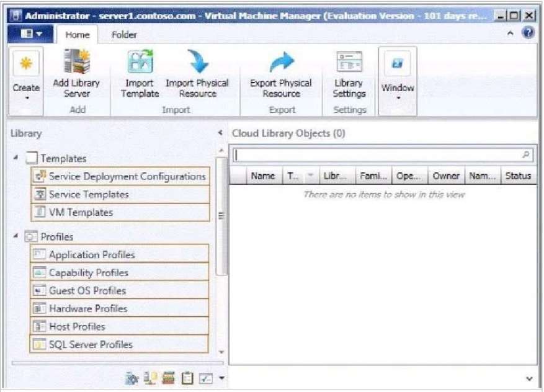Switch to Settings checkmark workspace icon
The width and height of the screenshot is (544, 392).
(206, 378)
